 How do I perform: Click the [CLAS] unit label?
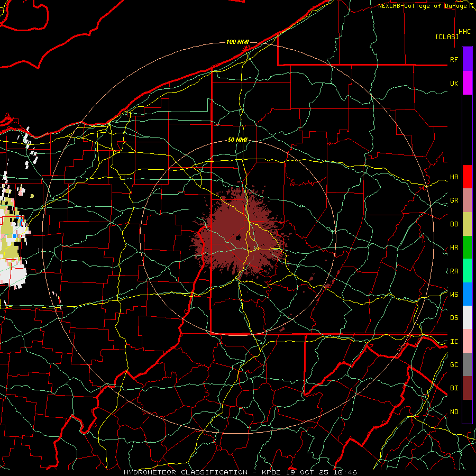[x=447, y=36]
